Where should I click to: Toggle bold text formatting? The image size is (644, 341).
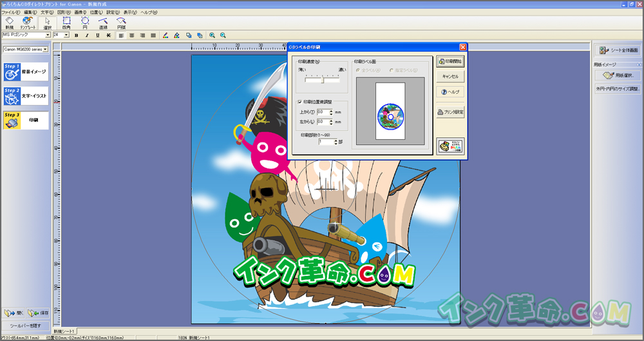click(77, 35)
